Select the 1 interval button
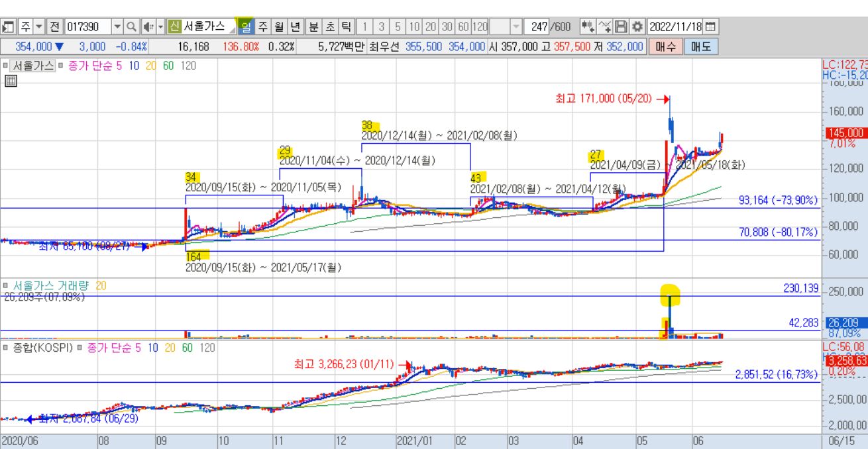Image resolution: width=868 pixels, height=449 pixels. coord(364,26)
